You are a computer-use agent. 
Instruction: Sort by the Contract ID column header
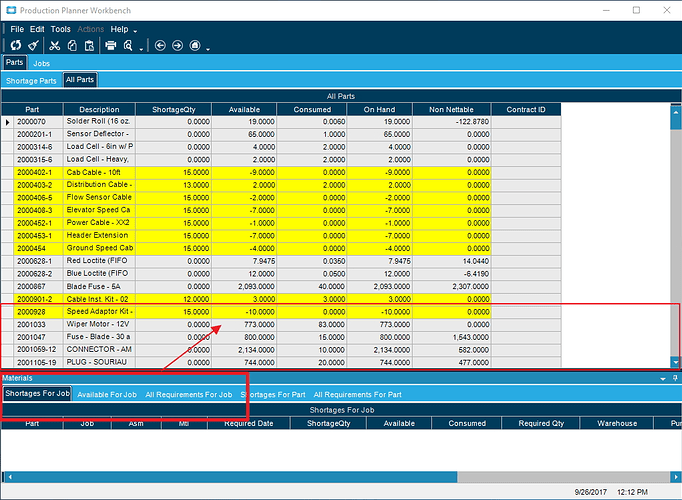pos(526,110)
